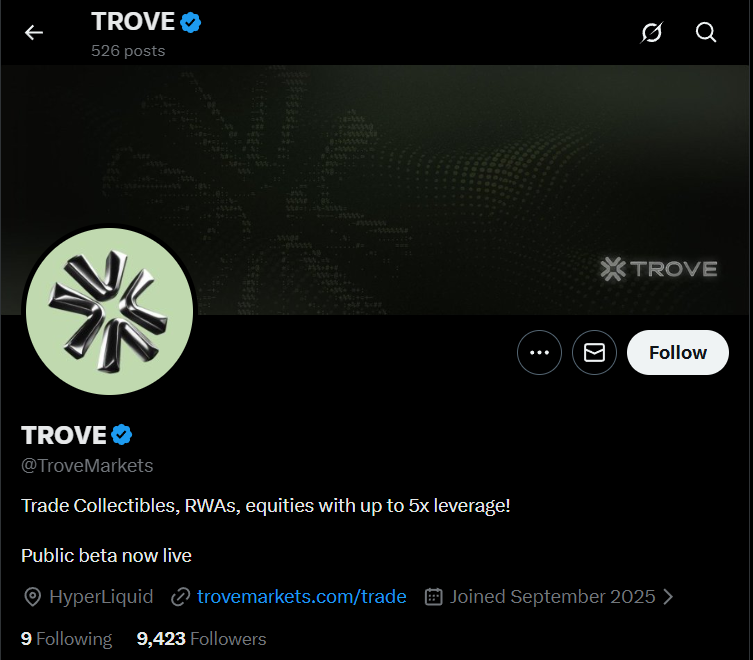Open Joined September 2025 account details
This screenshot has width=753, height=660.
[x=552, y=597]
